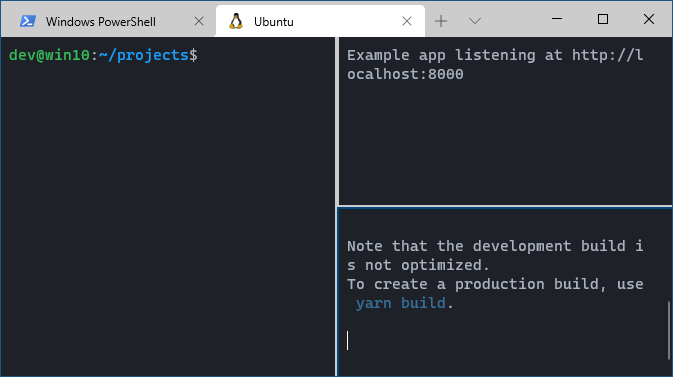Minimize the terminal window
This screenshot has width=673, height=377.
pyautogui.click(x=557, y=19)
